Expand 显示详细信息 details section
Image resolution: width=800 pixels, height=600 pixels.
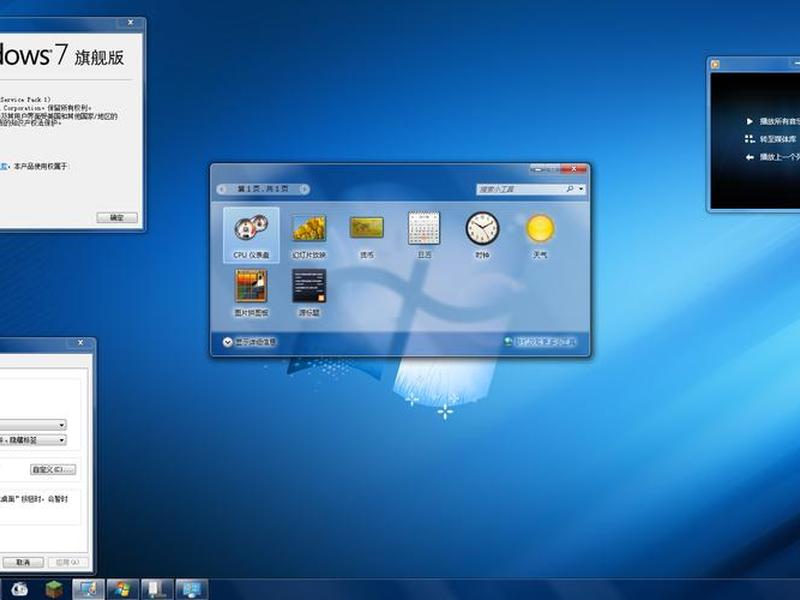[x=249, y=342]
